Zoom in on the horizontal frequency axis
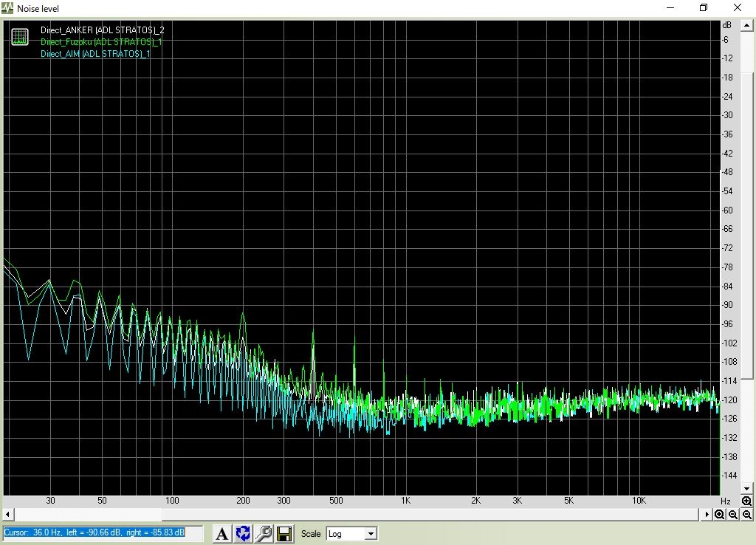 719,515
